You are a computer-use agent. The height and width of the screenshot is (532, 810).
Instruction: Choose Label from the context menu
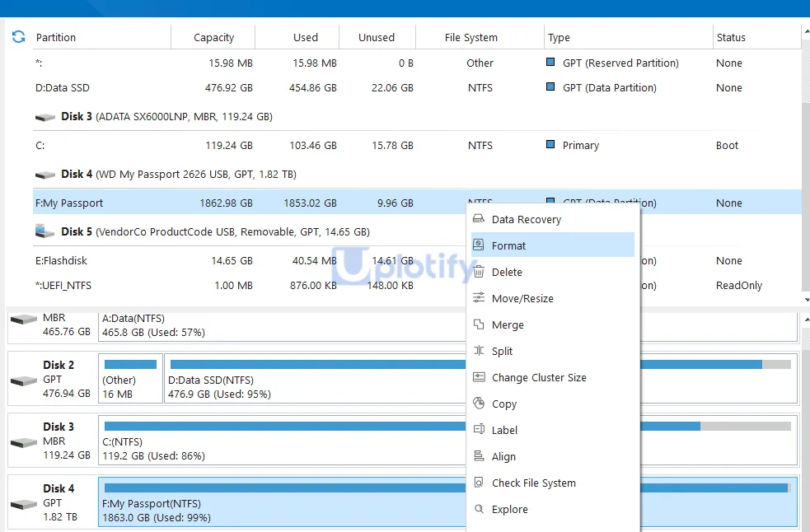553,430
